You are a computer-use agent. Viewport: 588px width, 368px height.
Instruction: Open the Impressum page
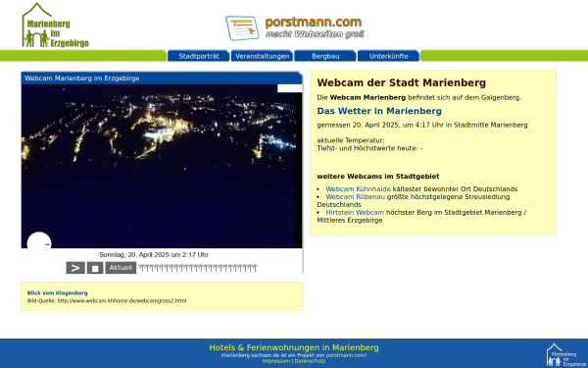[276, 361]
